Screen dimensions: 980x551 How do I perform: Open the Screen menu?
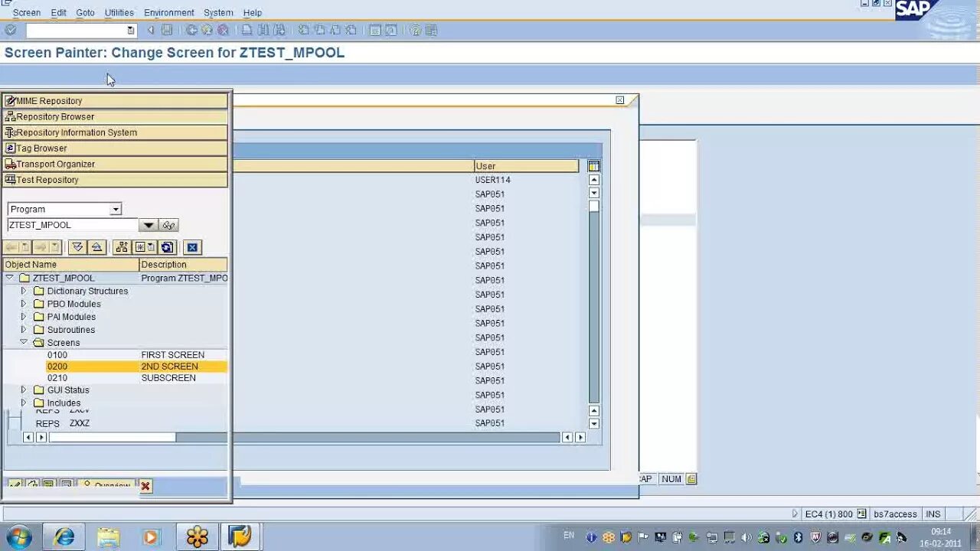(x=27, y=12)
